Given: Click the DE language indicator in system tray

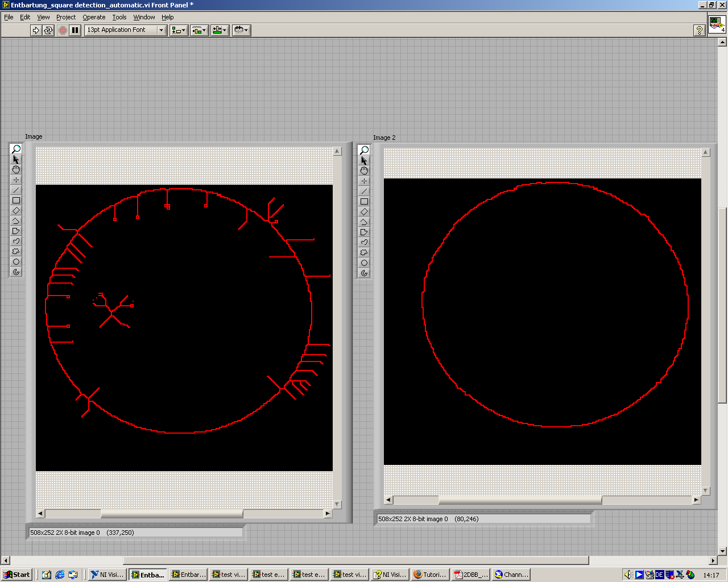Looking at the screenshot, I should pyautogui.click(x=659, y=575).
